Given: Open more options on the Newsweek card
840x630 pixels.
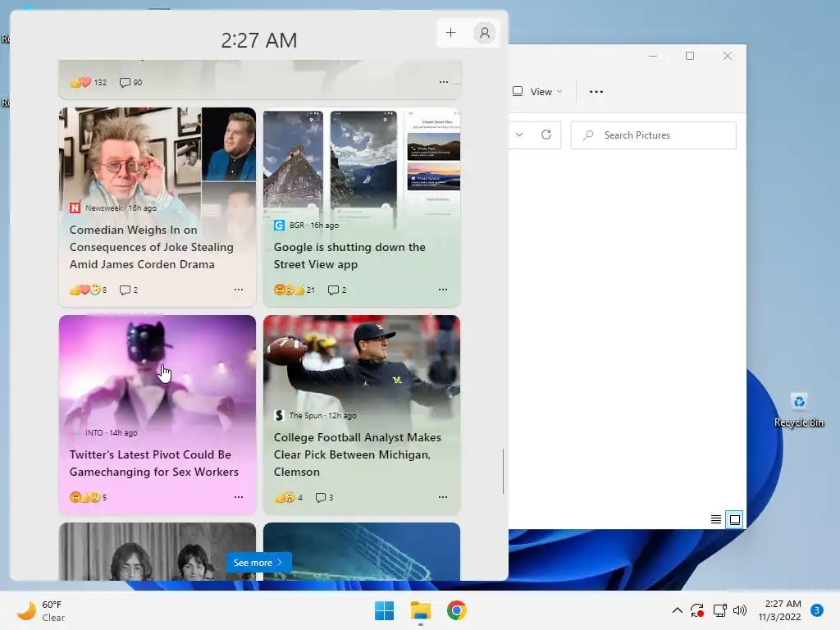Looking at the screenshot, I should tap(239, 290).
